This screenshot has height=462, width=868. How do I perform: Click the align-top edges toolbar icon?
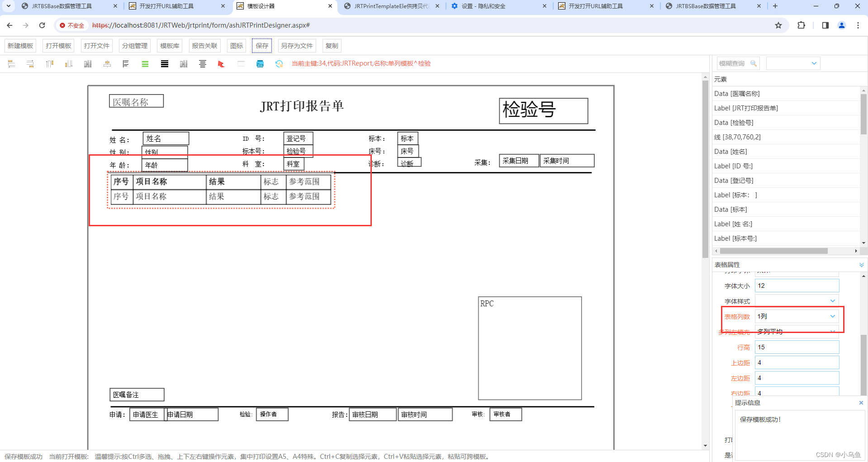point(50,64)
